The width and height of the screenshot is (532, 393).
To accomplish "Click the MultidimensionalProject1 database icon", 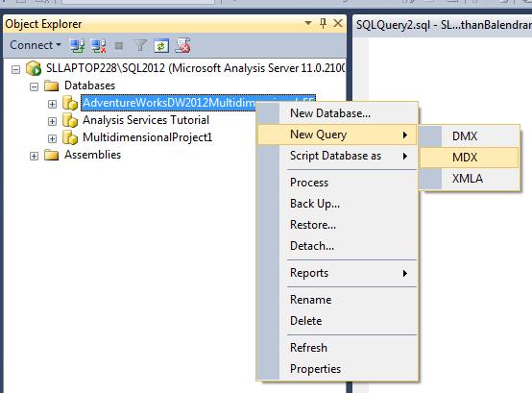I will pyautogui.click(x=70, y=137).
